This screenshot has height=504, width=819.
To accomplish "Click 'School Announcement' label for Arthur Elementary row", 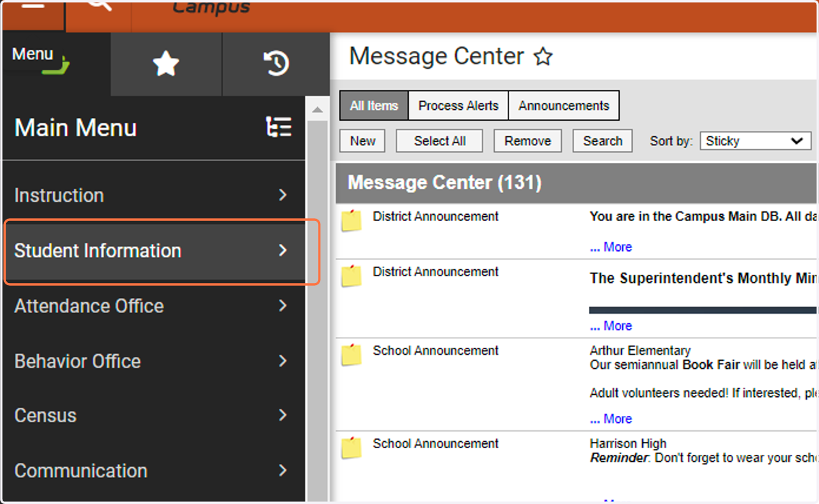I will (435, 351).
